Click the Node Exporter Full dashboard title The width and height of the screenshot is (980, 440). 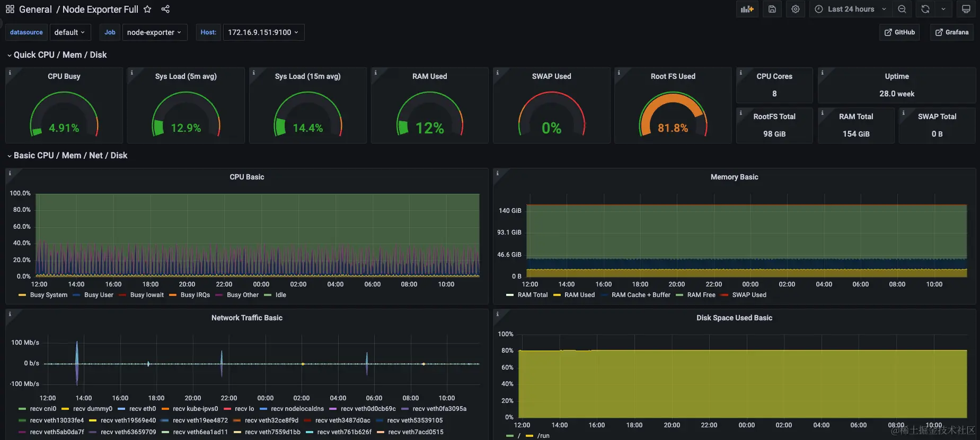[100, 9]
